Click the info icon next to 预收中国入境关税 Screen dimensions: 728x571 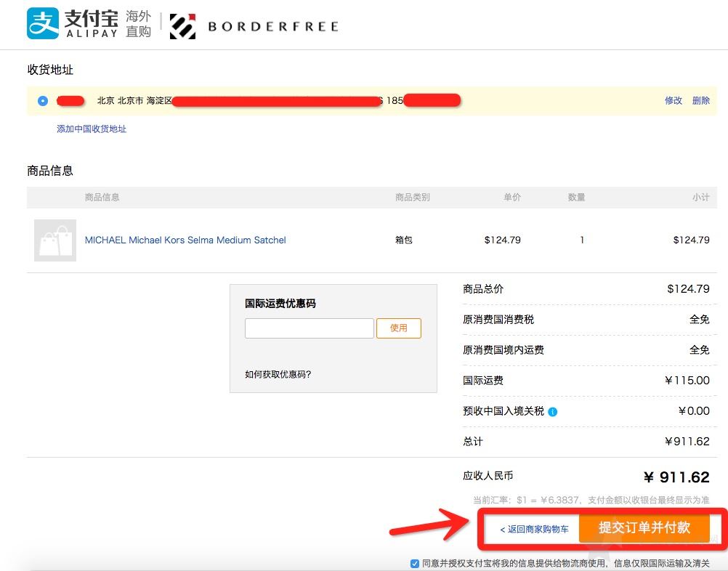pyautogui.click(x=552, y=412)
